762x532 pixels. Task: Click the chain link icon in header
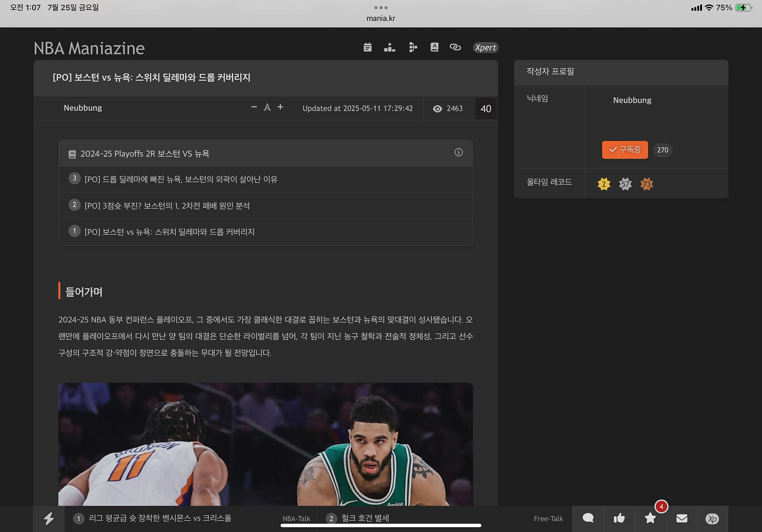coord(455,47)
